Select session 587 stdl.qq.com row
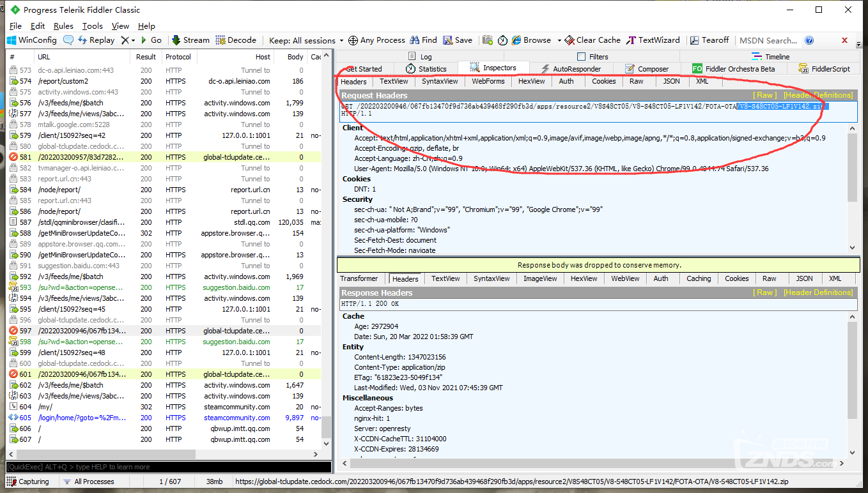Viewport: 868px width, 493px height. tap(165, 222)
